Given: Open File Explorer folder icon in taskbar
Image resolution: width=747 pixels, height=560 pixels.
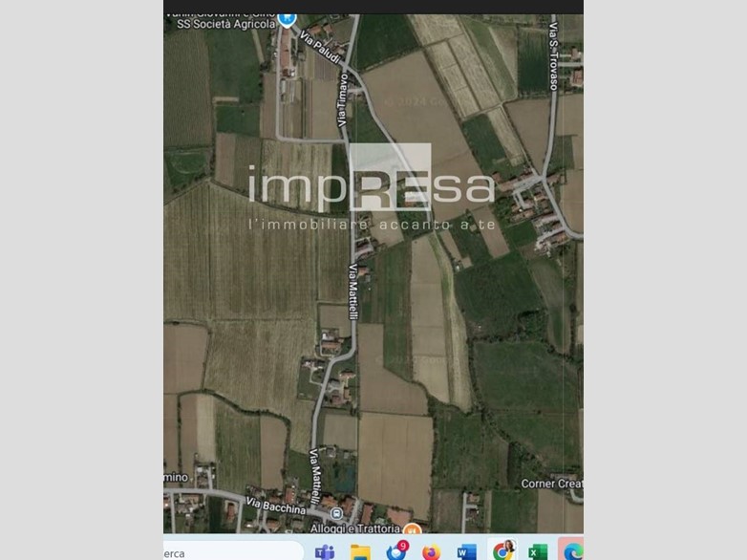Looking at the screenshot, I should [360, 552].
